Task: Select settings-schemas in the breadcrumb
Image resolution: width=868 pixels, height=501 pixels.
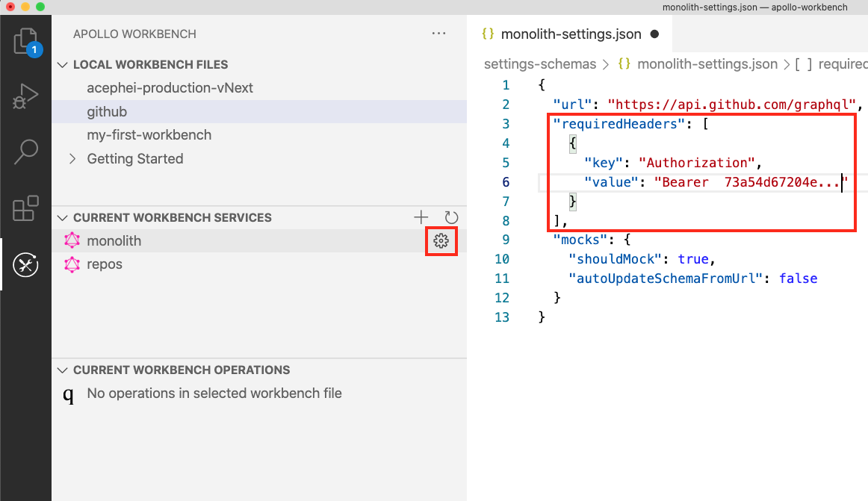Action: (540, 64)
